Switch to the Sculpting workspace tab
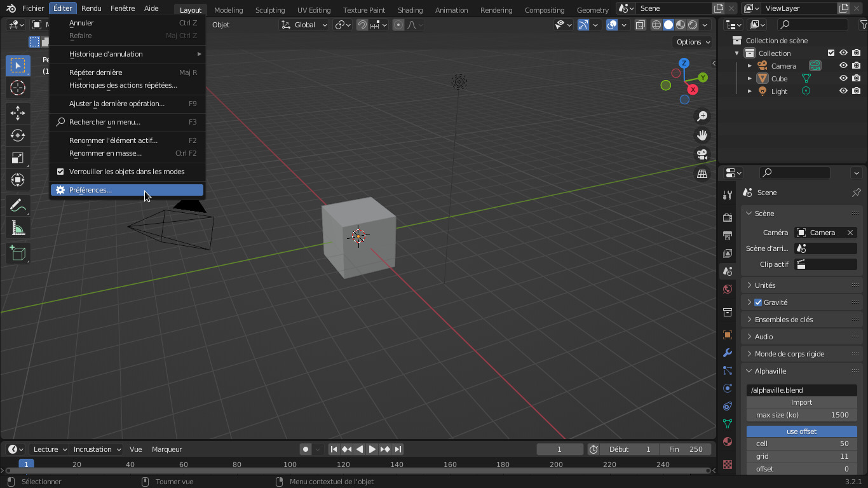 (x=269, y=10)
